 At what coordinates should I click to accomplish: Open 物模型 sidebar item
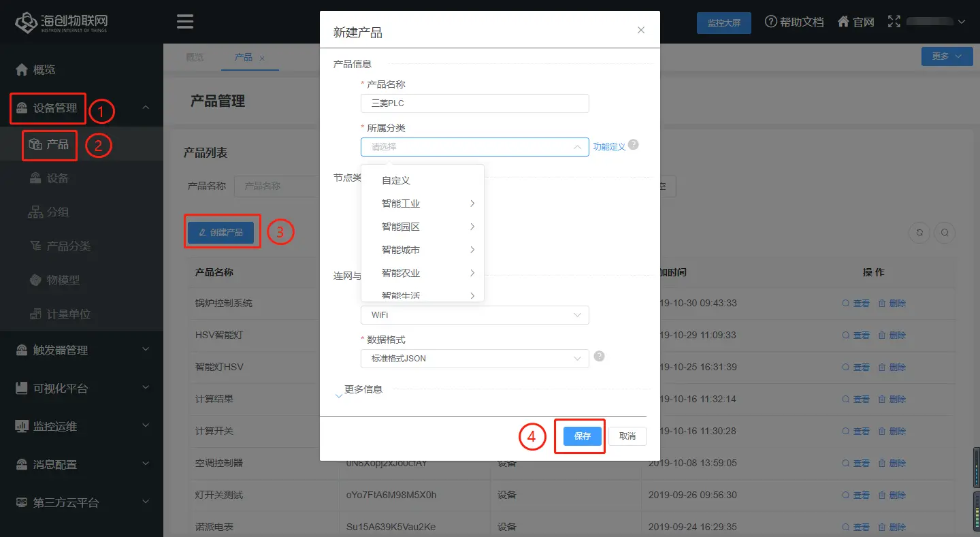(x=82, y=280)
